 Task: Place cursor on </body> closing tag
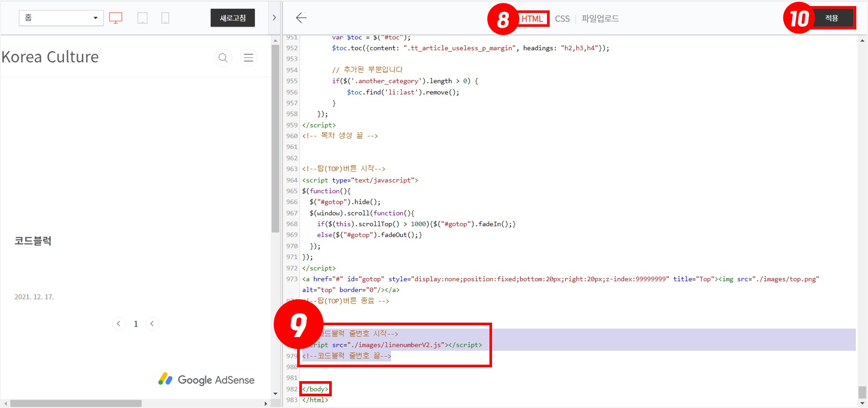[x=315, y=389]
